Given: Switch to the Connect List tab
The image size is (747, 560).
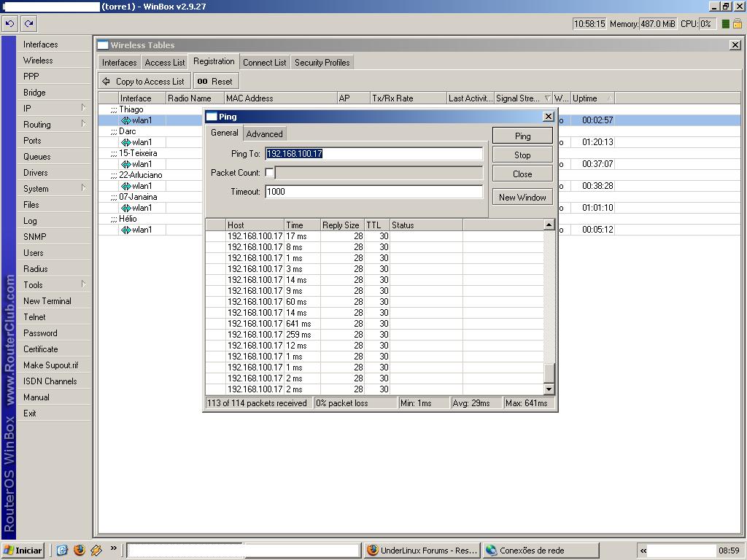Looking at the screenshot, I should [x=264, y=63].
